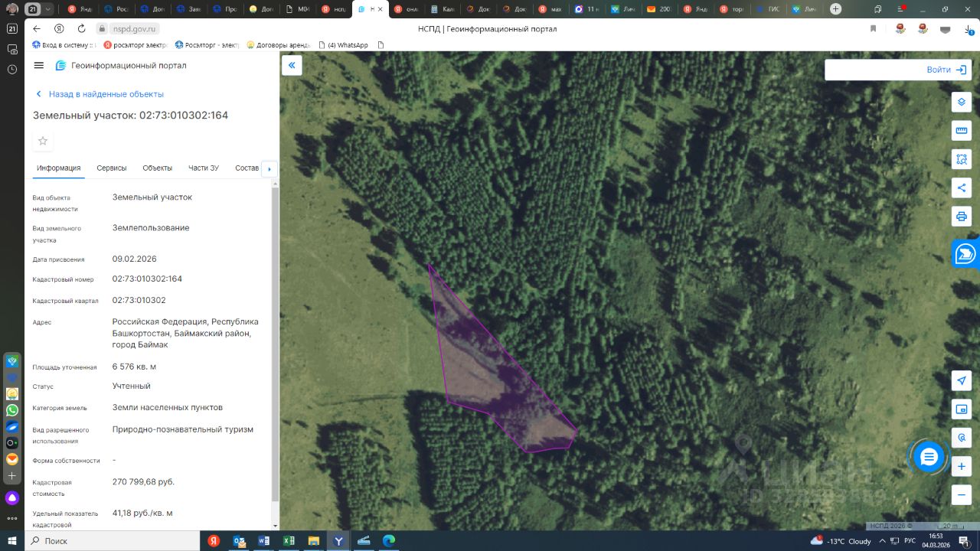The height and width of the screenshot is (551, 980).
Task: Open Word from the taskbar
Action: pyautogui.click(x=264, y=541)
